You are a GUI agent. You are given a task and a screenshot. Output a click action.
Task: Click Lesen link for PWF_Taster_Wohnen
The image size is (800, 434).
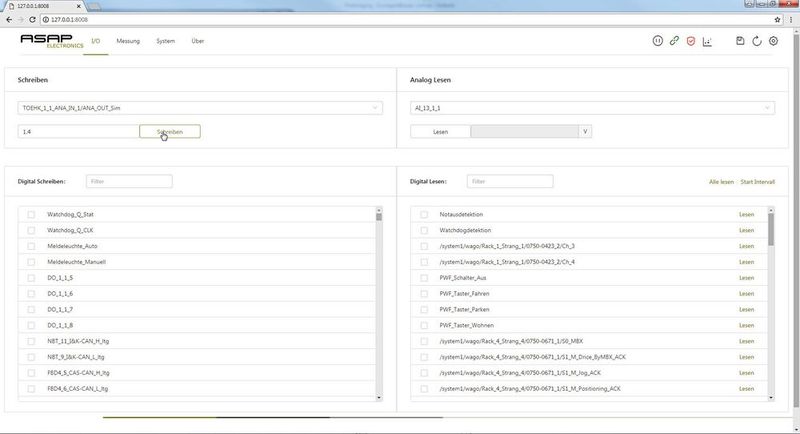tap(746, 325)
